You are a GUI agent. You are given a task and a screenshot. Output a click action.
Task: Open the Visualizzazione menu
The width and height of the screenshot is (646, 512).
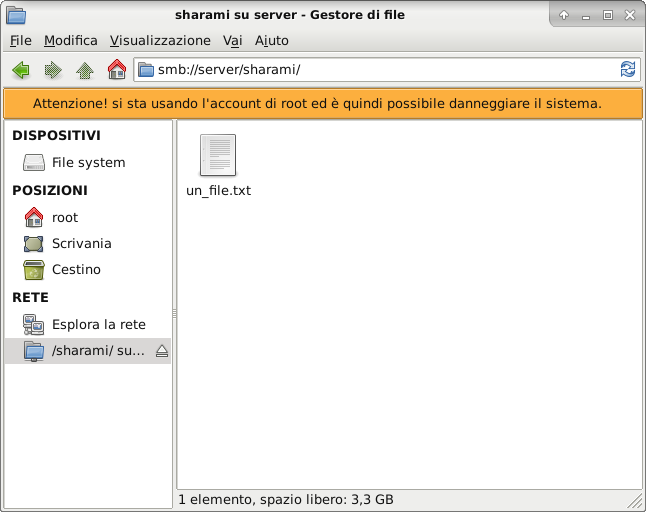point(160,40)
